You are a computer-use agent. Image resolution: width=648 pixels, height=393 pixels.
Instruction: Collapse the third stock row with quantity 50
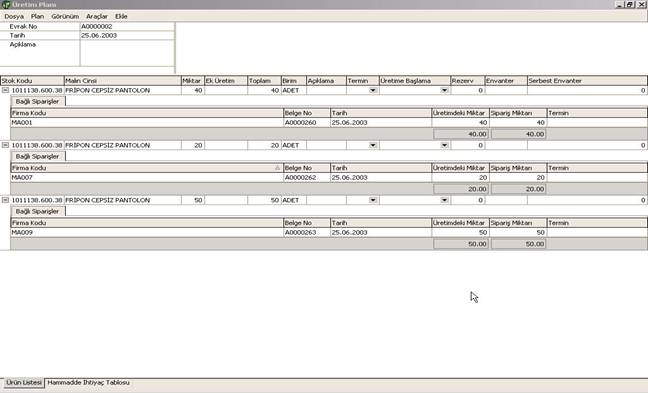pyautogui.click(x=5, y=200)
